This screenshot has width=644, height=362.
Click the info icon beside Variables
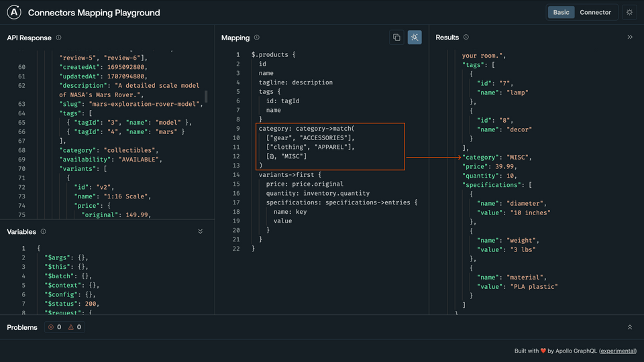[x=44, y=232]
